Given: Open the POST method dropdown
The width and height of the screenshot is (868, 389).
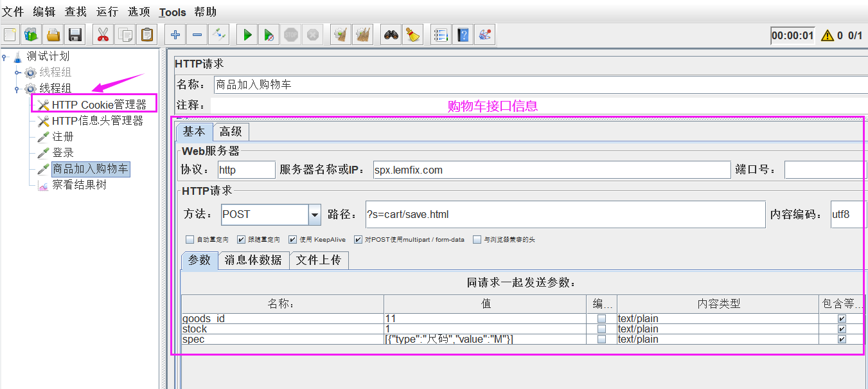Looking at the screenshot, I should pos(315,215).
